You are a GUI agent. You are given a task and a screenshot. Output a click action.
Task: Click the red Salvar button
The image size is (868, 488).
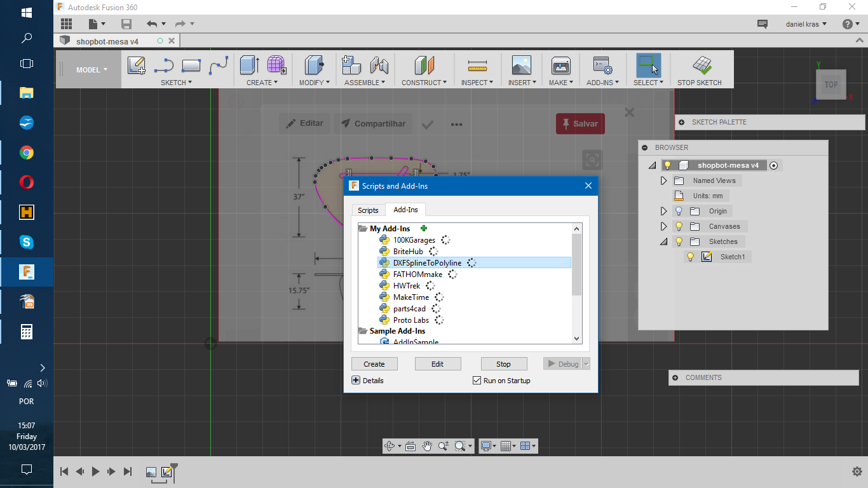click(580, 124)
